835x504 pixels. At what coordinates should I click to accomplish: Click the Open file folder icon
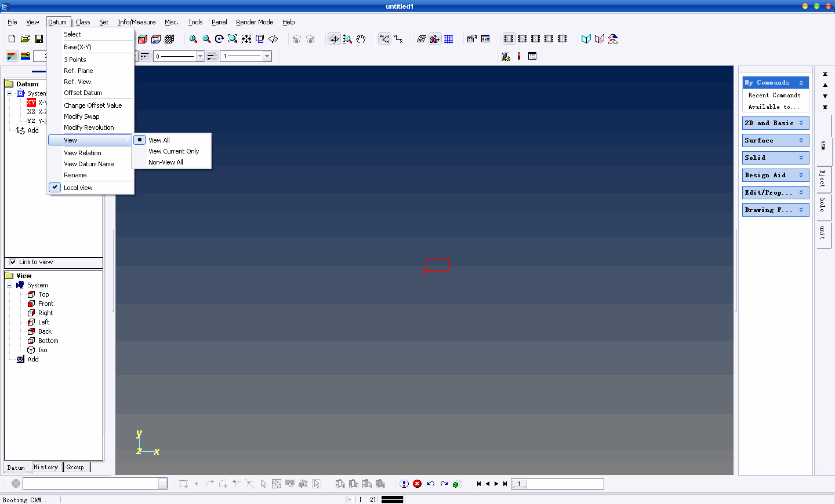pyautogui.click(x=25, y=39)
